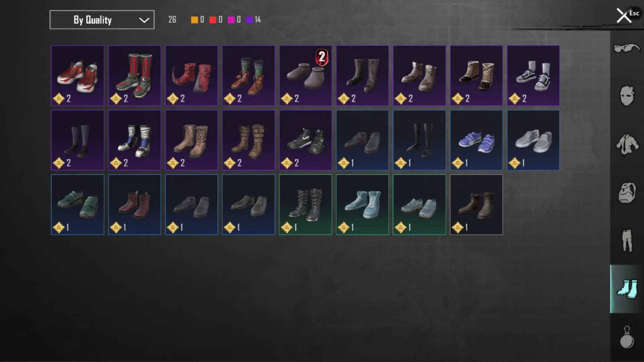The height and width of the screenshot is (362, 644).
Task: Filter by purple quality swatch
Action: click(x=249, y=20)
